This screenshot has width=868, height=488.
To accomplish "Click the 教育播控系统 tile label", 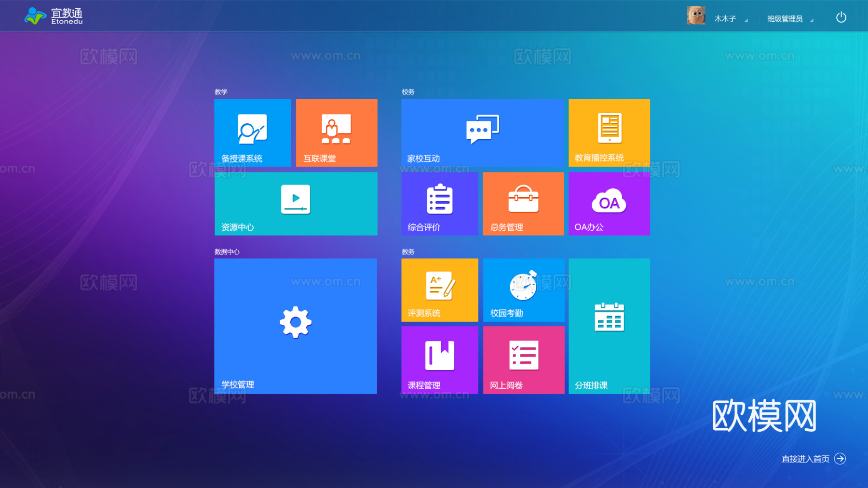I will pos(599,158).
